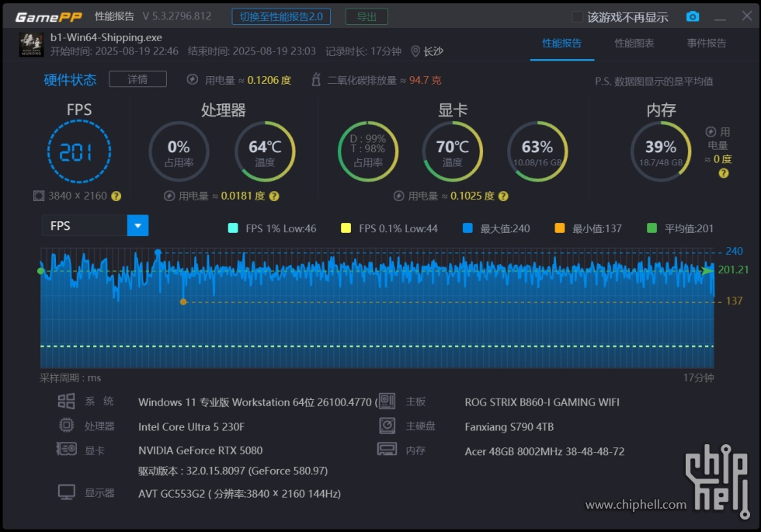This screenshot has height=532, width=761.
Task: Click the game thumbnail for b1-Win64-Shipping.exe
Action: pyautogui.click(x=32, y=44)
